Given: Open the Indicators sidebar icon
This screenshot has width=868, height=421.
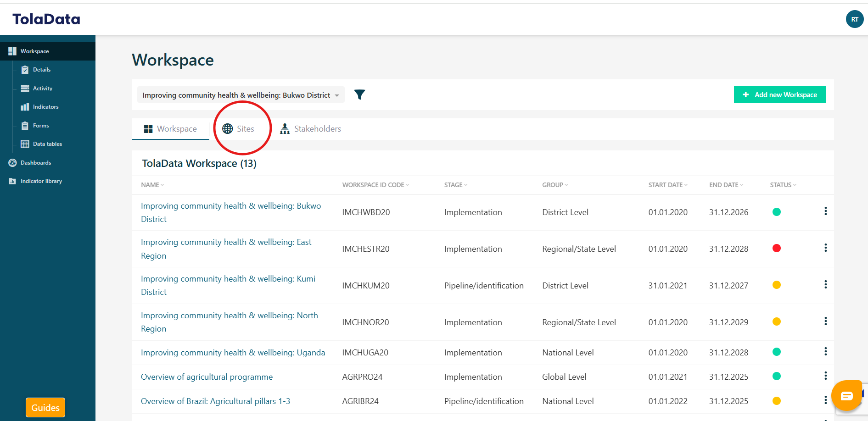Looking at the screenshot, I should click(25, 107).
